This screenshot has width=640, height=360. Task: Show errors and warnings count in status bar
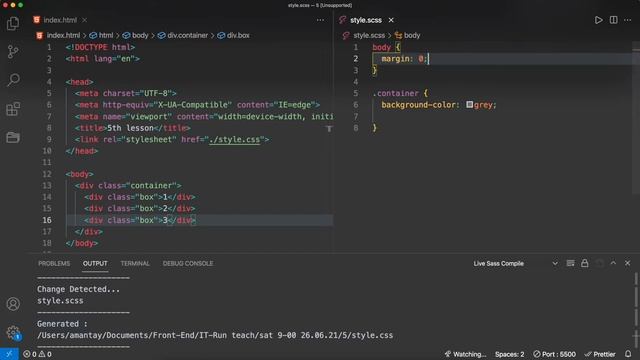[x=37, y=354]
